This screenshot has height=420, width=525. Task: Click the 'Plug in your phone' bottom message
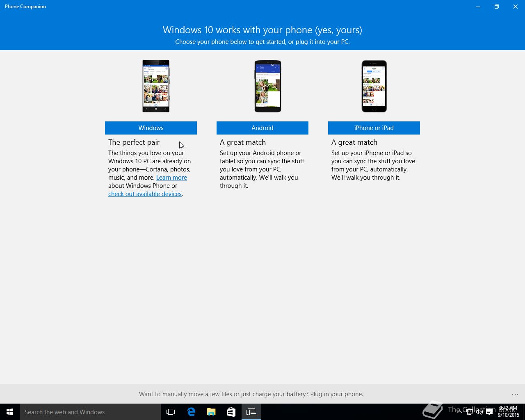(x=251, y=394)
